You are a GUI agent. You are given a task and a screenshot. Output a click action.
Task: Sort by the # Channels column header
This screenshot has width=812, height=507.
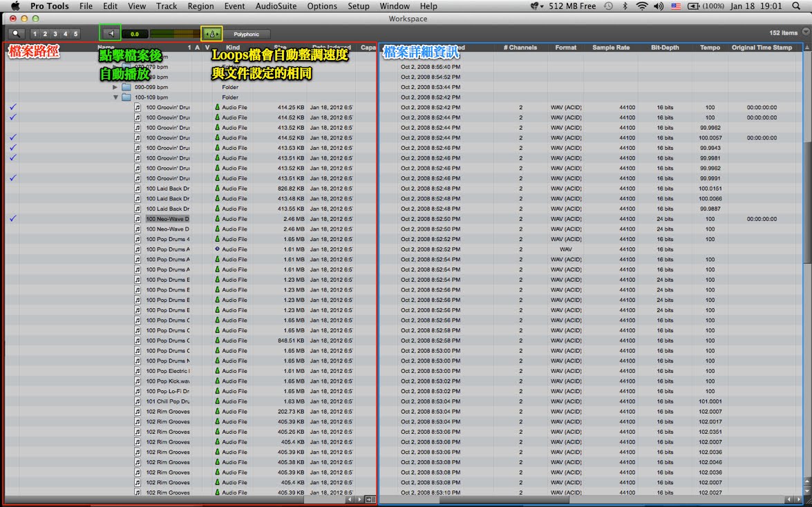(x=520, y=48)
